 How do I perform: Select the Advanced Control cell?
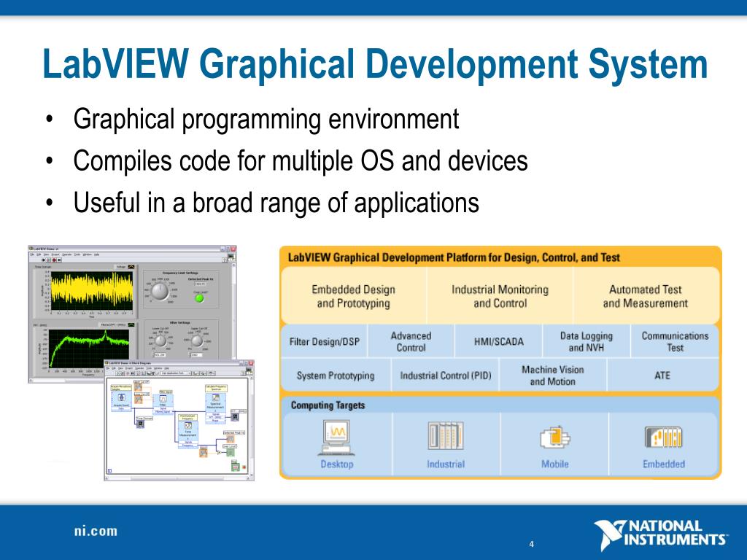coord(411,341)
